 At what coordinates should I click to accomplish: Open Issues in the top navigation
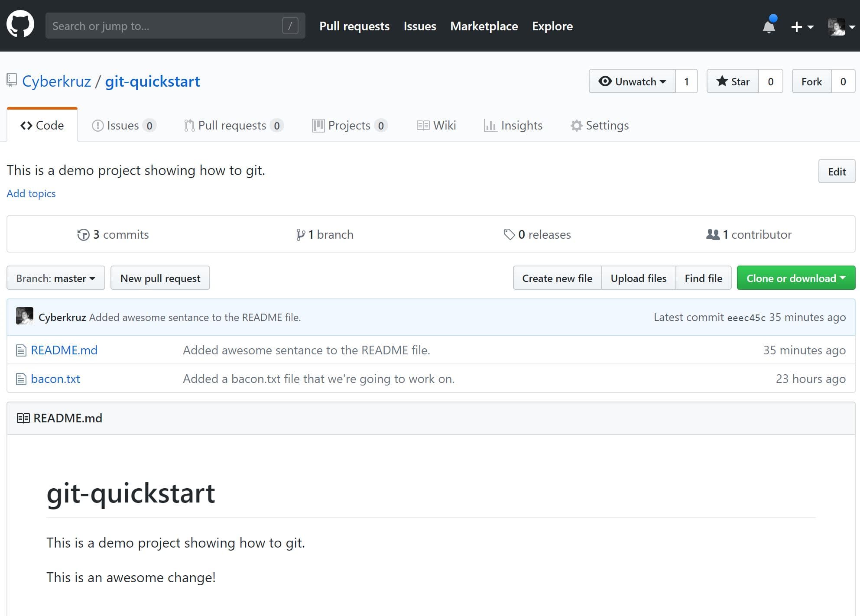click(420, 26)
